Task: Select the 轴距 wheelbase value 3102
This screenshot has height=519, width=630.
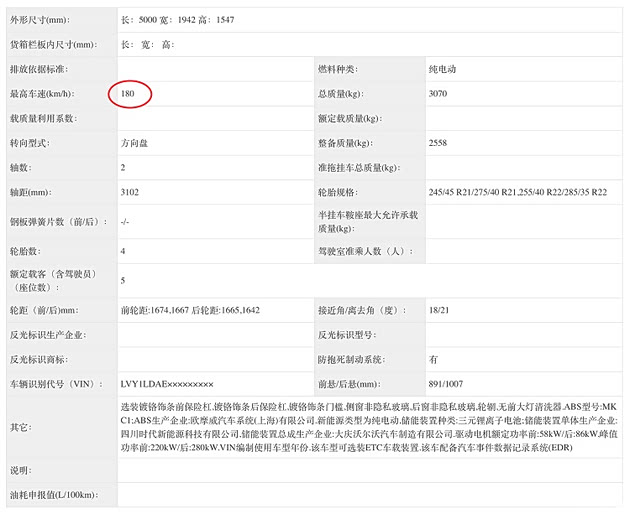Action: click(131, 192)
